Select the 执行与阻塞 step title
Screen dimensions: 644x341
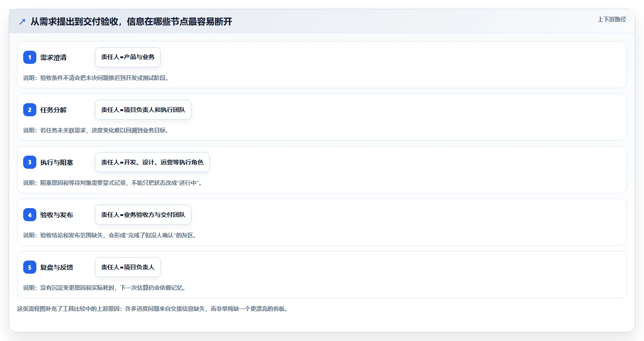pos(57,162)
